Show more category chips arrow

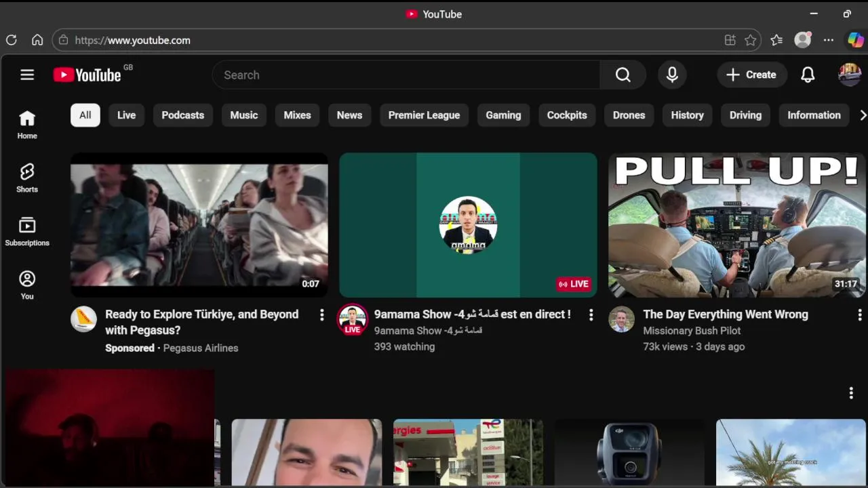click(863, 115)
